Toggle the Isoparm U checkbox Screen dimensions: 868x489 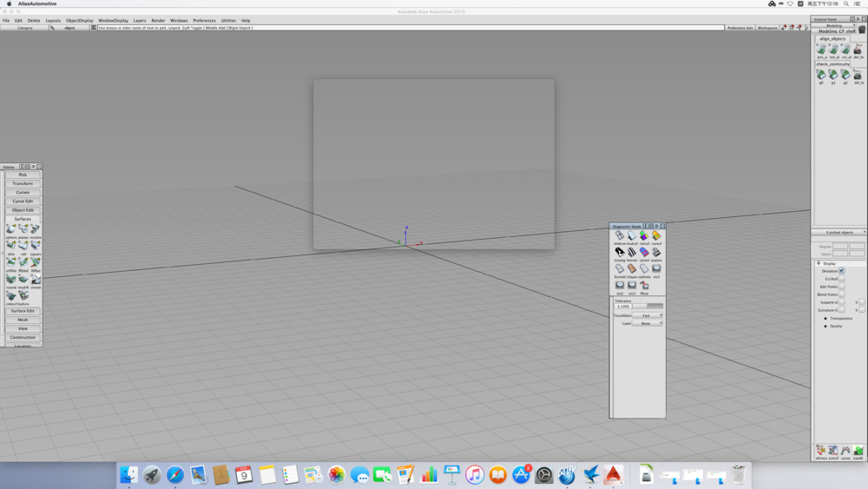point(841,301)
